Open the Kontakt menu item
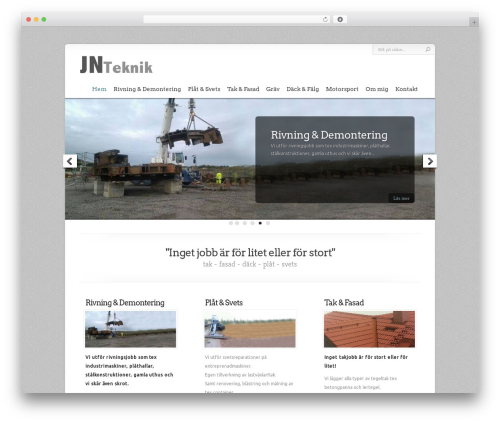This screenshot has width=500, height=423. coord(406,89)
